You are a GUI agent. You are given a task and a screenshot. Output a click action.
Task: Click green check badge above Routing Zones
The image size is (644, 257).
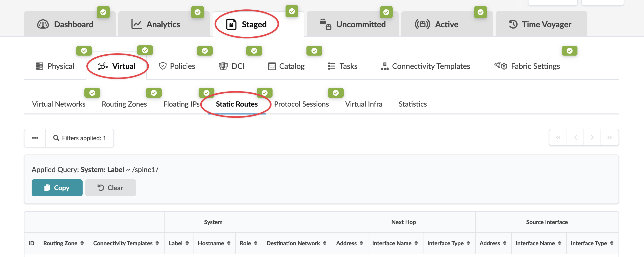coord(153,93)
